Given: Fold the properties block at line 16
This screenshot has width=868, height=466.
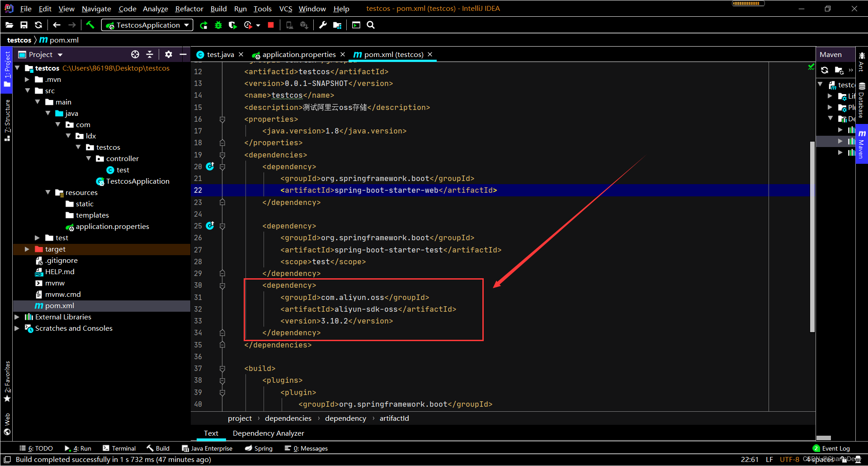Looking at the screenshot, I should coord(222,119).
